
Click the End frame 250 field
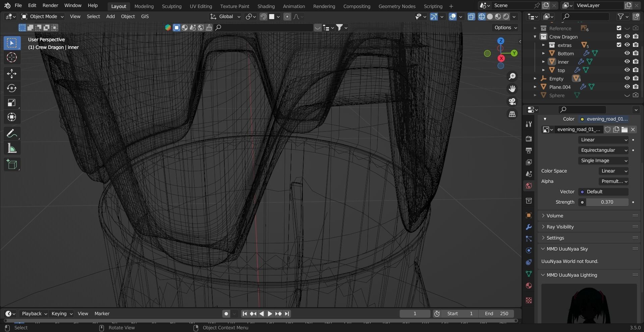coord(497,314)
